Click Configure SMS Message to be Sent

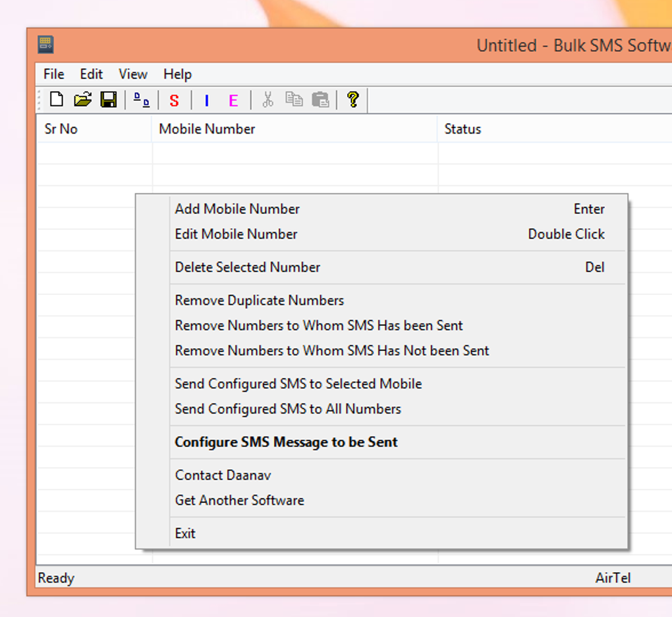pos(286,443)
